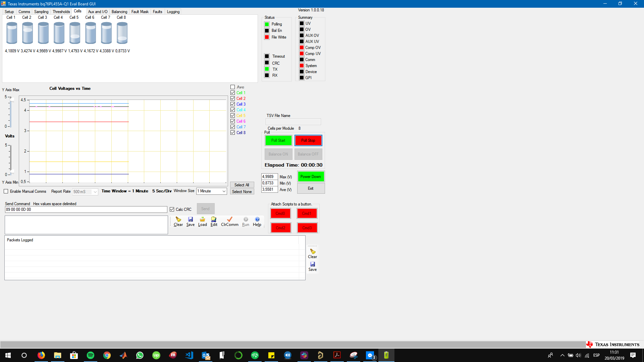The width and height of the screenshot is (644, 362).
Task: Click the Edit script icon
Action: coord(214,219)
